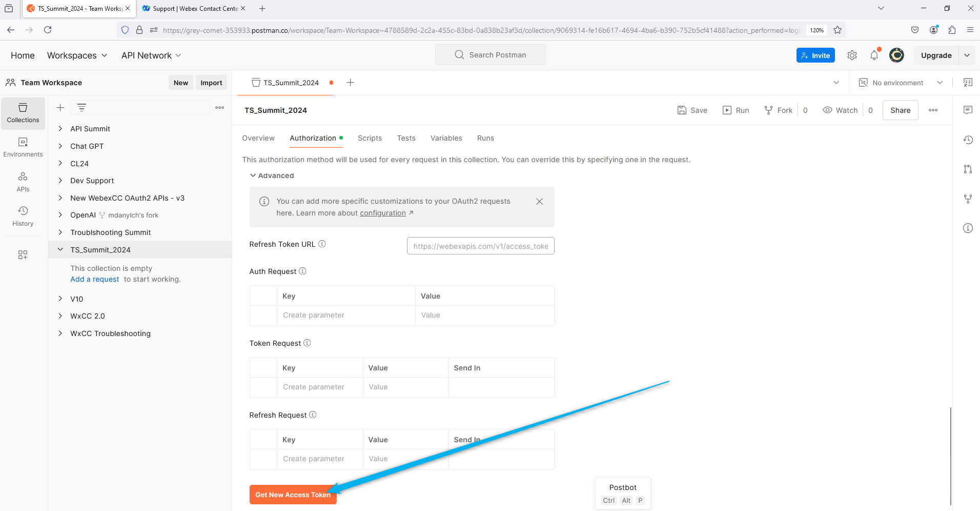The width and height of the screenshot is (980, 511).
Task: Click the info icon next to Token Request
Action: point(307,343)
